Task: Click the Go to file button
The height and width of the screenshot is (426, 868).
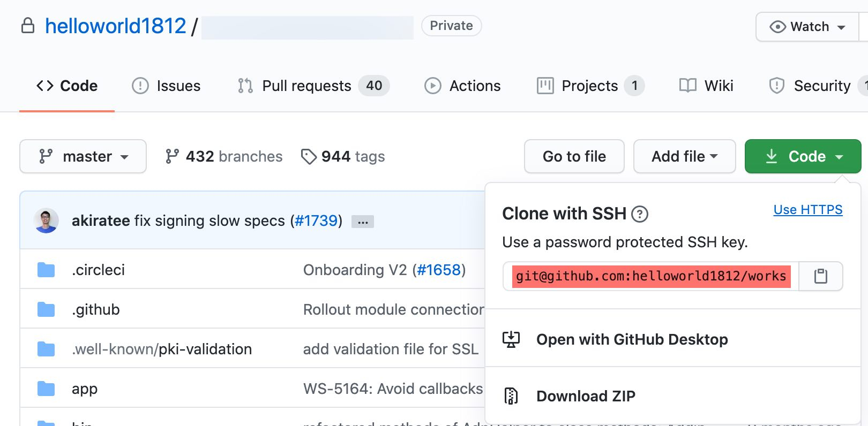Action: tap(574, 156)
